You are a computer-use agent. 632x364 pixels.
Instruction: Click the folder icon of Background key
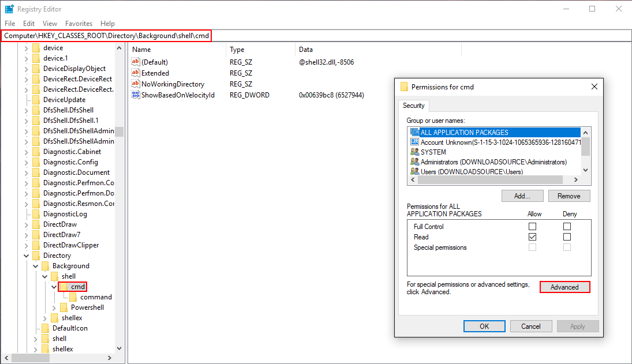pyautogui.click(x=46, y=266)
